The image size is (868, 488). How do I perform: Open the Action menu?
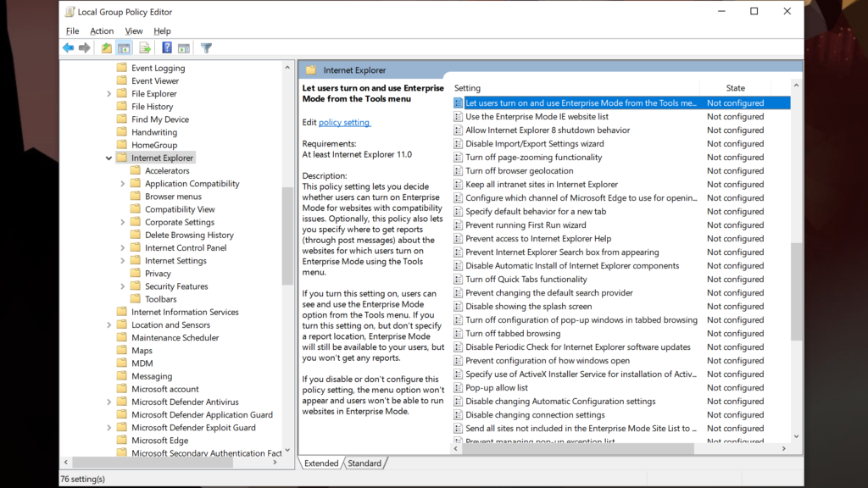tap(102, 31)
